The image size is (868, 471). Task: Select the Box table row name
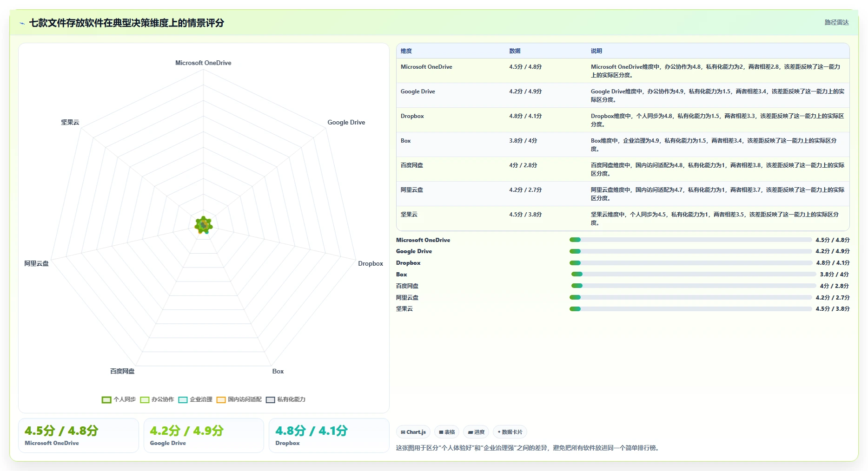click(x=405, y=141)
